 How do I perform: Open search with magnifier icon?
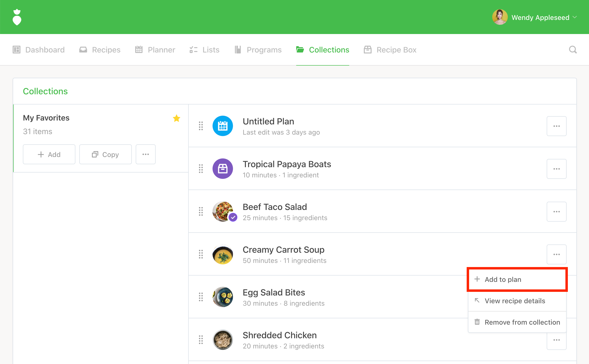tap(573, 50)
